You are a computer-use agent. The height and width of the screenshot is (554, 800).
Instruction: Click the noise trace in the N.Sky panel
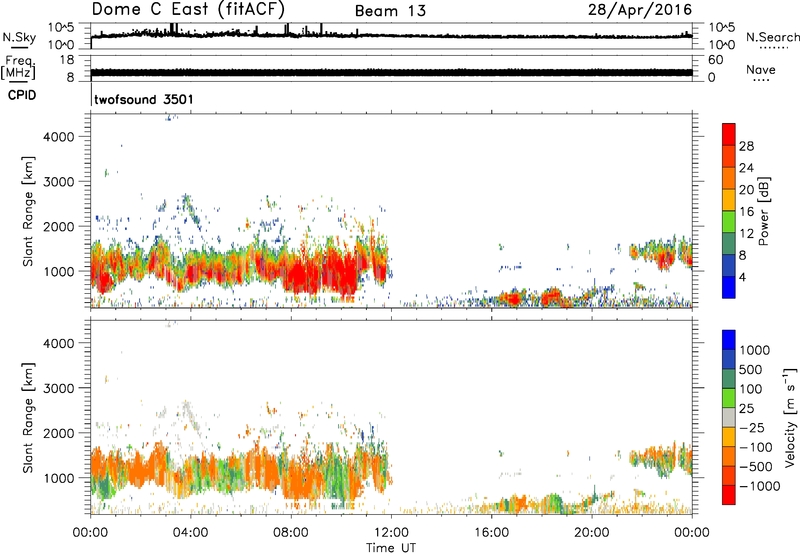(x=391, y=36)
